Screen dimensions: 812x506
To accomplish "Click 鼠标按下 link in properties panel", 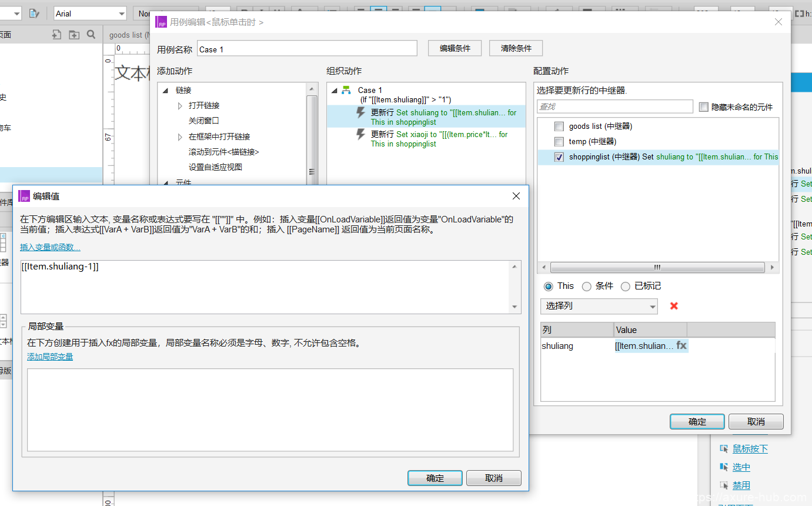I will click(750, 449).
